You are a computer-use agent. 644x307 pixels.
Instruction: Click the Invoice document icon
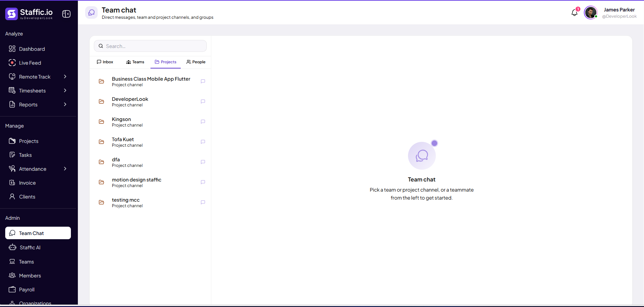(12, 183)
